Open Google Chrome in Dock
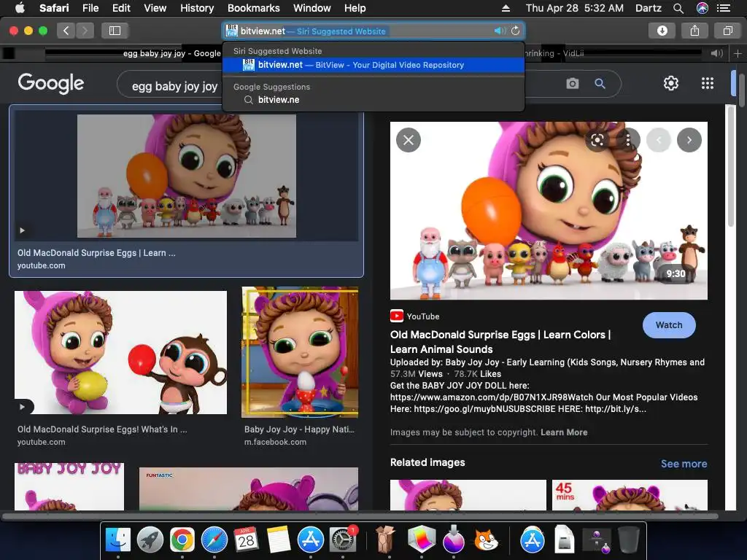Viewport: 747px width, 560px height. tap(182, 540)
